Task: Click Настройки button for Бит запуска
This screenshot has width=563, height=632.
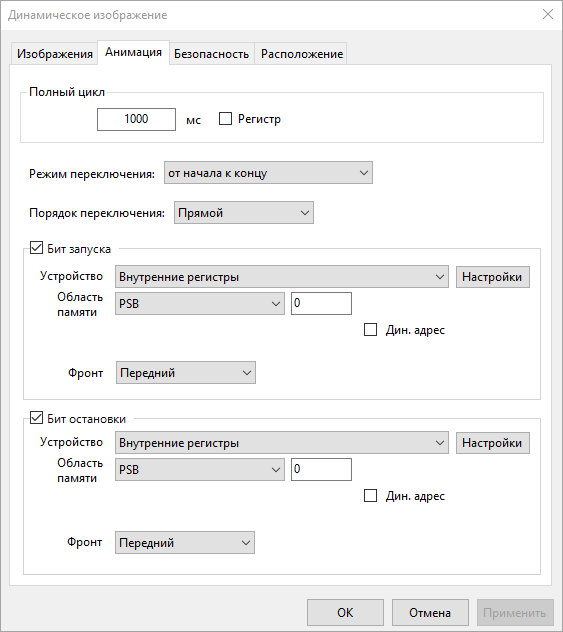Action: click(492, 277)
